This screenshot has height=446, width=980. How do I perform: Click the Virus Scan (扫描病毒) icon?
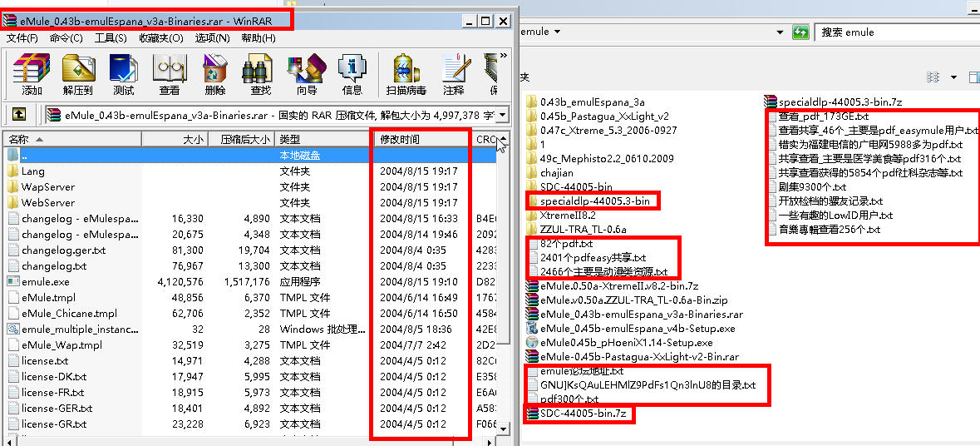[x=406, y=74]
